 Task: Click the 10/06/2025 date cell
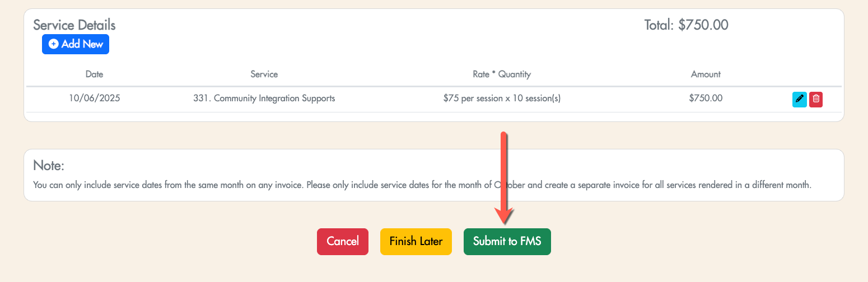coord(94,98)
